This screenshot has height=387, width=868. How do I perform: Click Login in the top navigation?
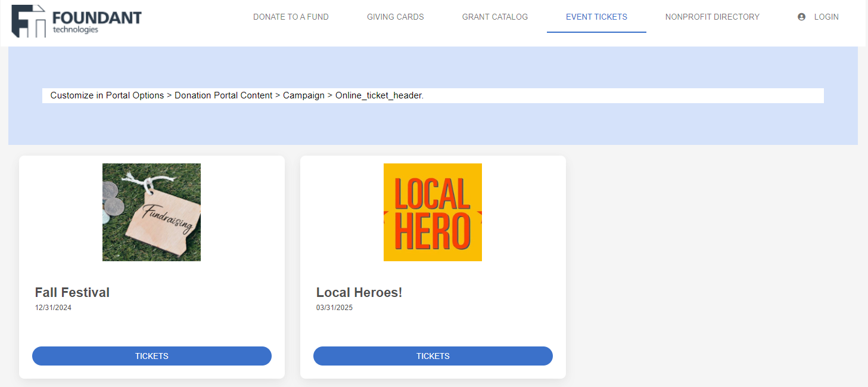point(826,17)
